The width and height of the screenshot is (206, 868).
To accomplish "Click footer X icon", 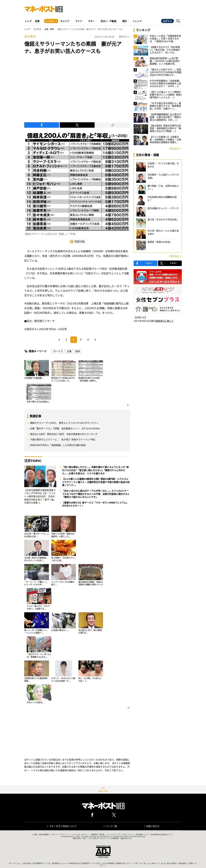I will (114, 815).
